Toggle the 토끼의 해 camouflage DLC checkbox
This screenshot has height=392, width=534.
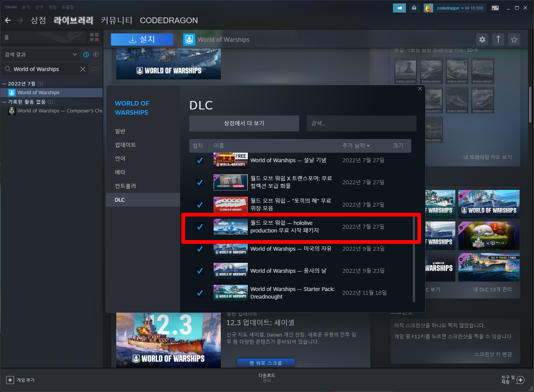[200, 205]
